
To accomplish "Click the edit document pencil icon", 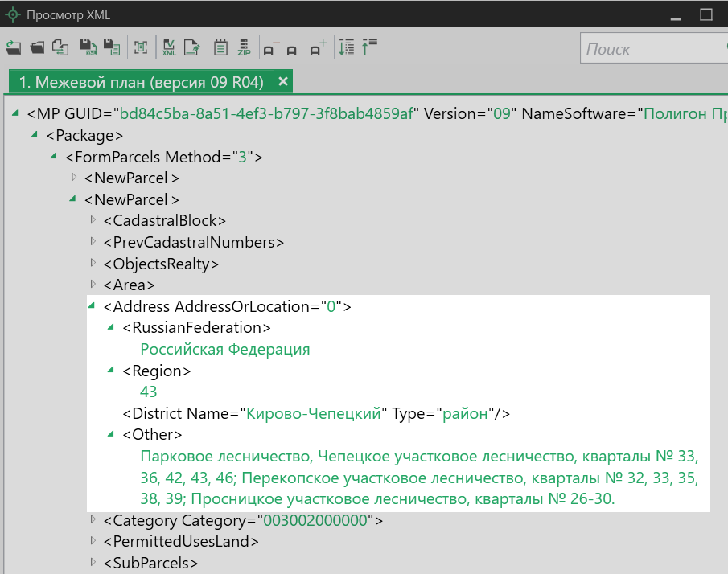I will coord(192,48).
